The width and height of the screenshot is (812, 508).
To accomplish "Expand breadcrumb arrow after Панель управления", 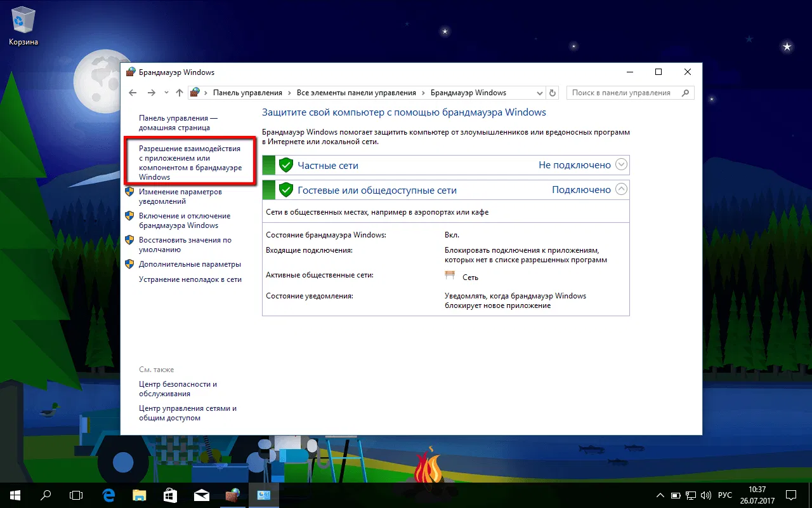I will click(291, 93).
